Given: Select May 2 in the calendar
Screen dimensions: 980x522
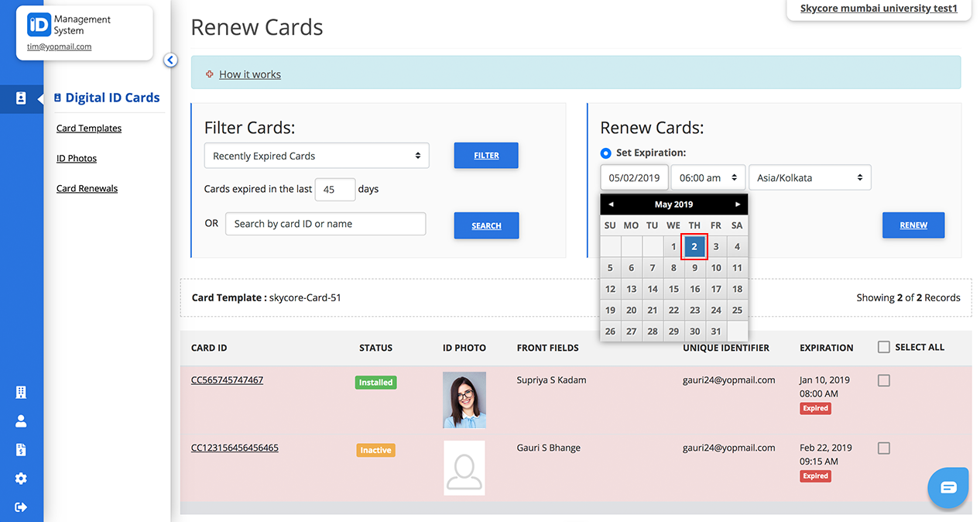Looking at the screenshot, I should pyautogui.click(x=694, y=246).
